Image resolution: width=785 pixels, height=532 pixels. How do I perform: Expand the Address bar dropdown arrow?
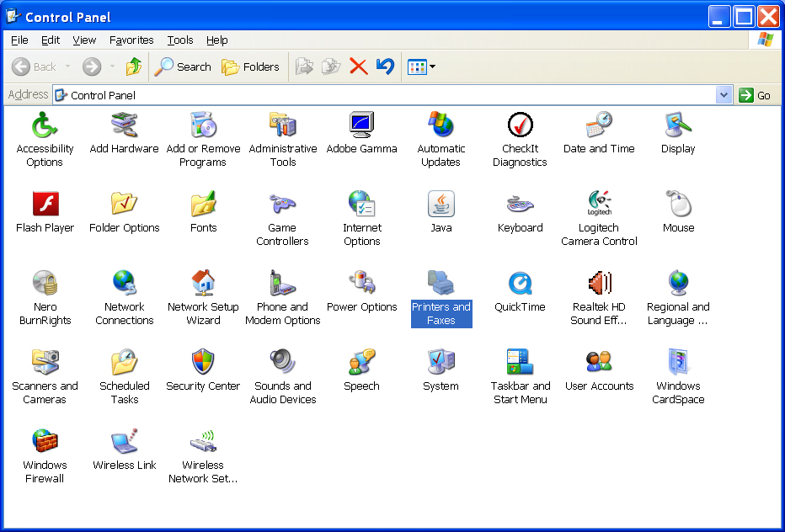pos(724,95)
